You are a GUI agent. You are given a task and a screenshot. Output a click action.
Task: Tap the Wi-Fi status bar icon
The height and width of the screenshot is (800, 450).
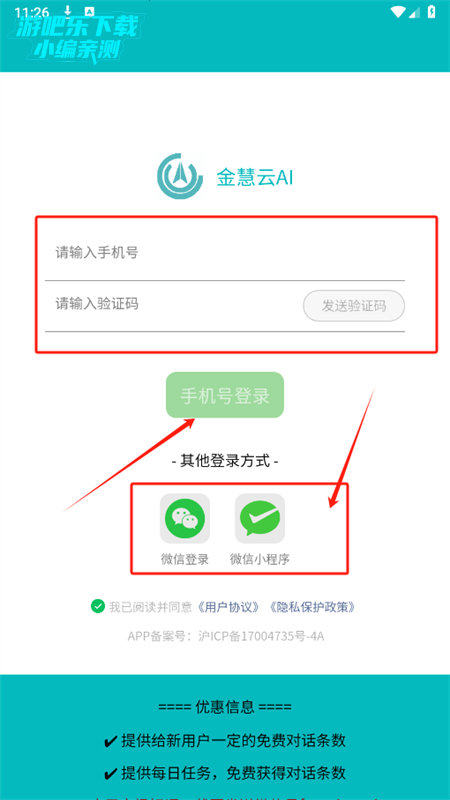pyautogui.click(x=397, y=12)
